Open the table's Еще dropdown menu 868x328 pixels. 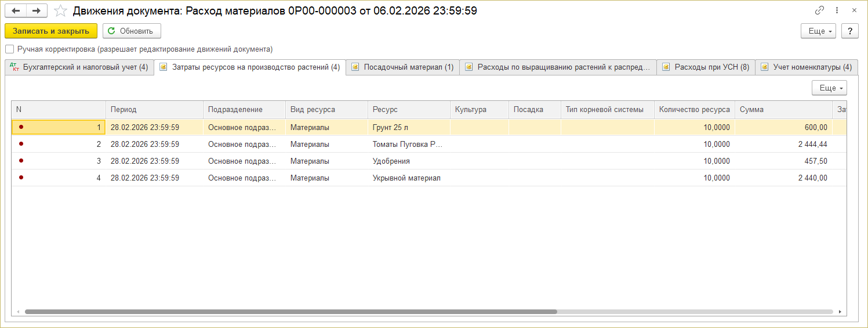[829, 88]
